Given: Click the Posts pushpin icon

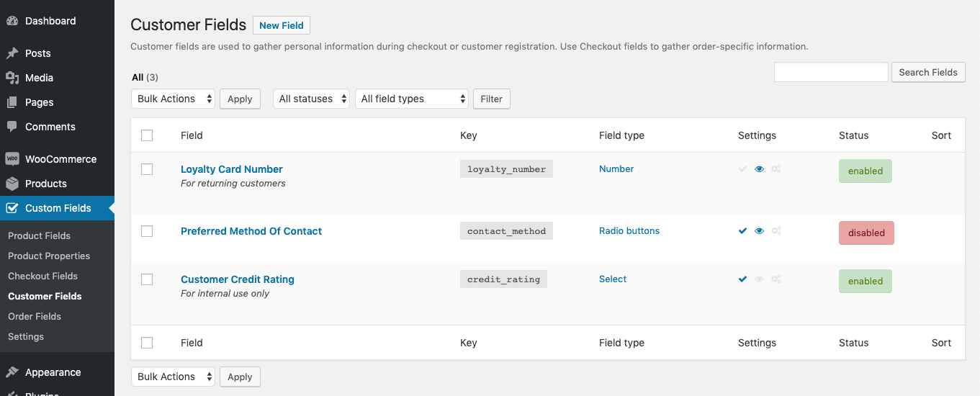Looking at the screenshot, I should point(12,53).
